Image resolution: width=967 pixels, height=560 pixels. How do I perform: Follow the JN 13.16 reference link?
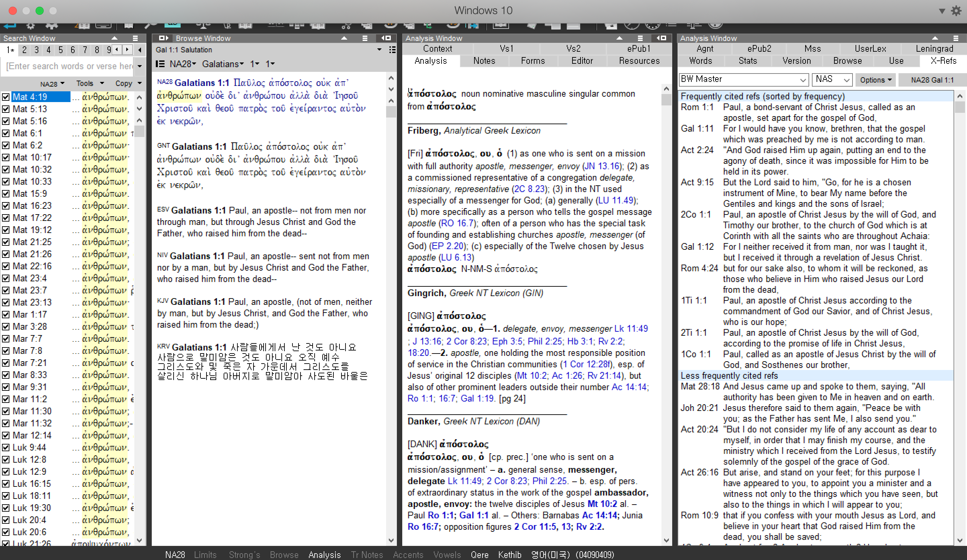(x=601, y=166)
